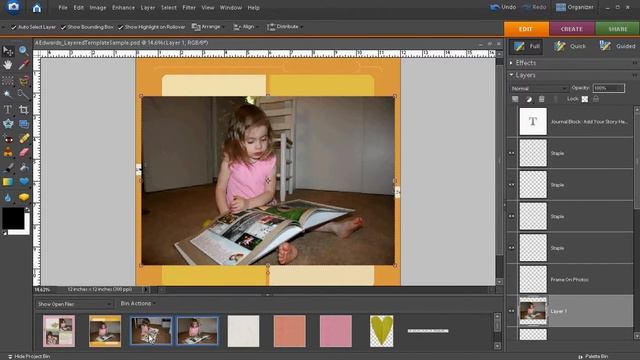Viewport: 640px width, 360px height.
Task: Click the Home welcome screen icon
Action: coord(37,8)
